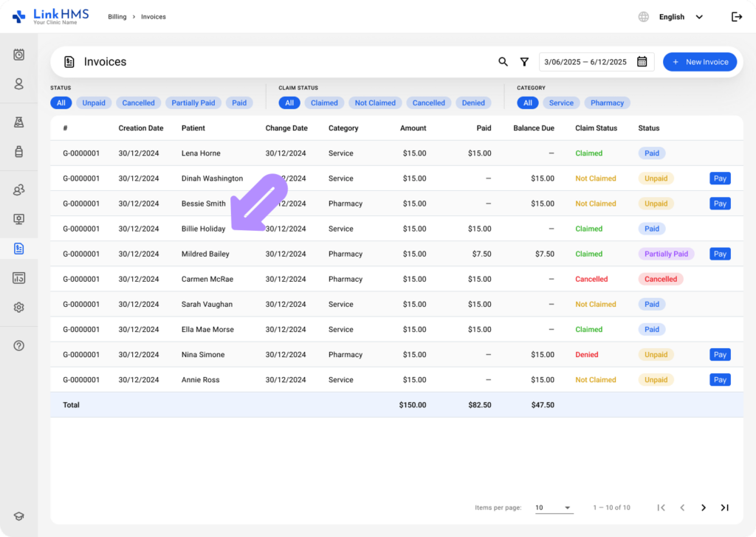Image resolution: width=756 pixels, height=537 pixels.
Task: Go to previous page arrow
Action: coord(682,507)
